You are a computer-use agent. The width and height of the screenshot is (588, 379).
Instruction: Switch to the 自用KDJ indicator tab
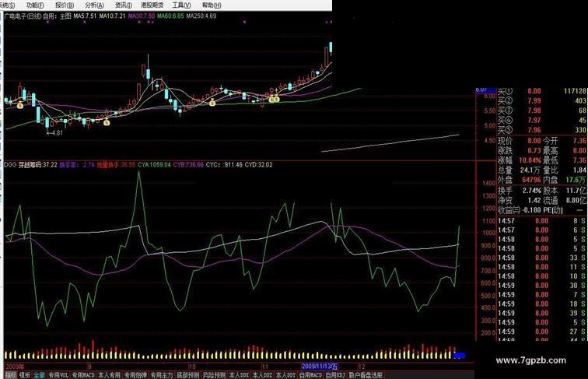coord(335,375)
